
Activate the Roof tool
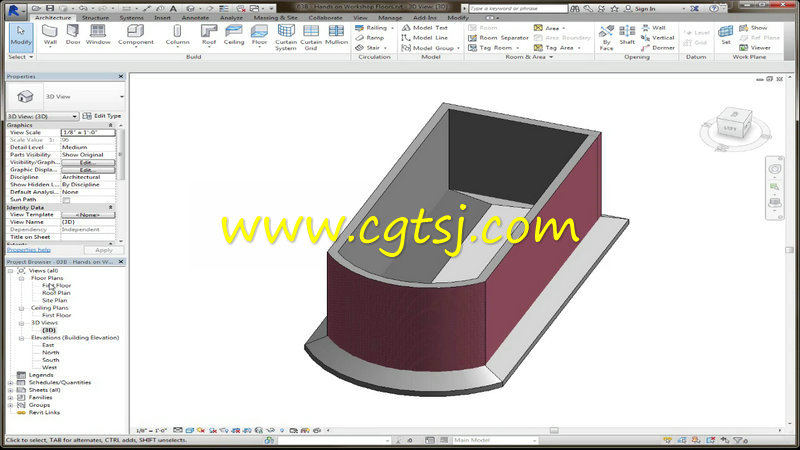tap(209, 36)
